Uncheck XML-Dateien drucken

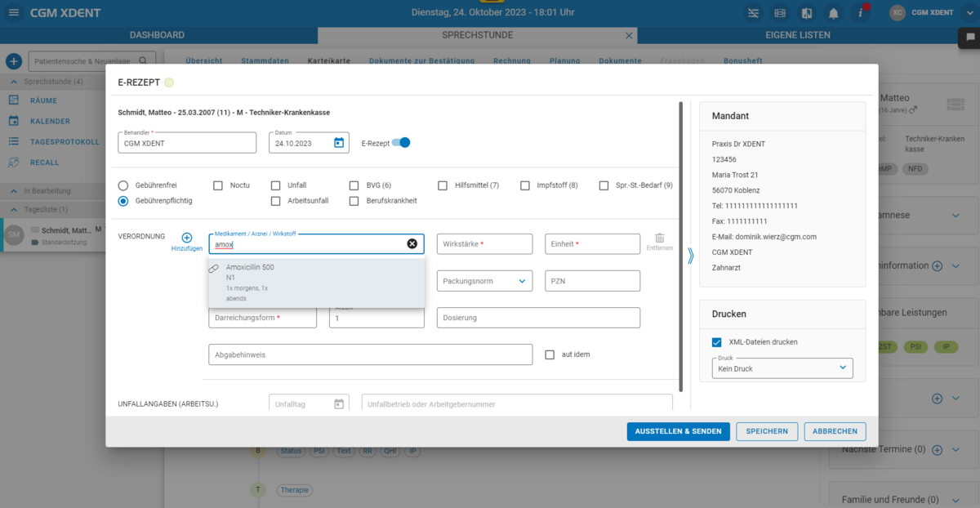tap(717, 342)
